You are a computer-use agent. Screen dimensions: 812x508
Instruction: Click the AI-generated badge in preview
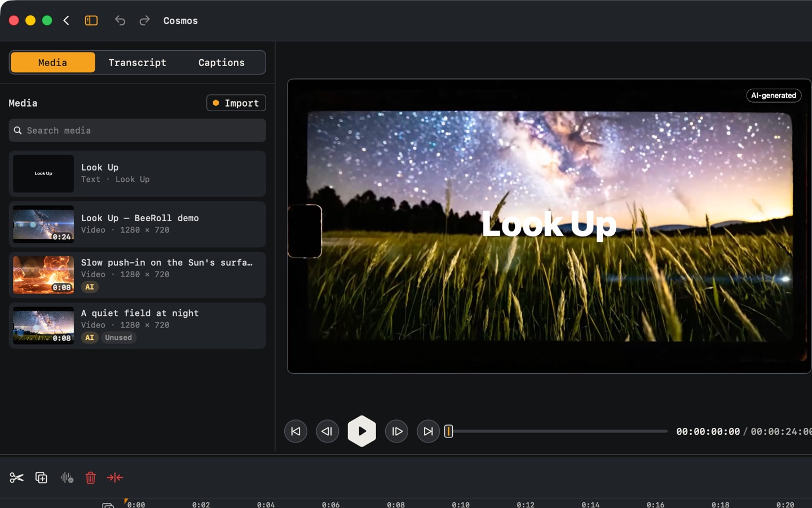click(x=774, y=95)
